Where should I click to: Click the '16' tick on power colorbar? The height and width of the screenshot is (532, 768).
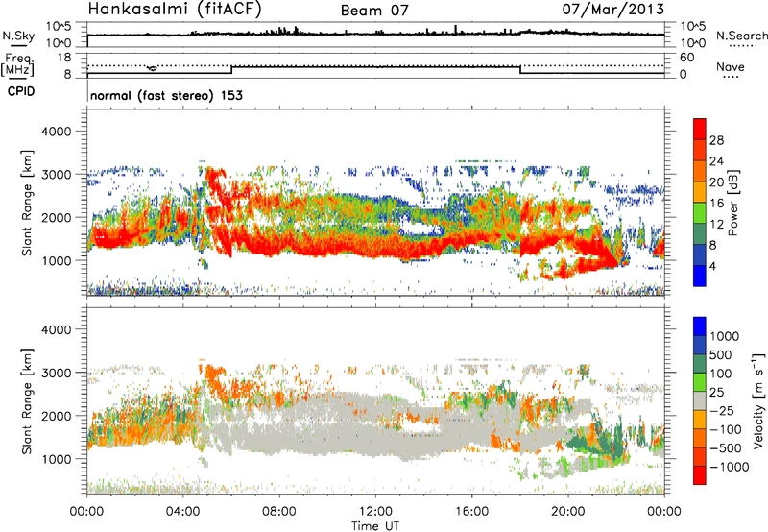click(716, 204)
